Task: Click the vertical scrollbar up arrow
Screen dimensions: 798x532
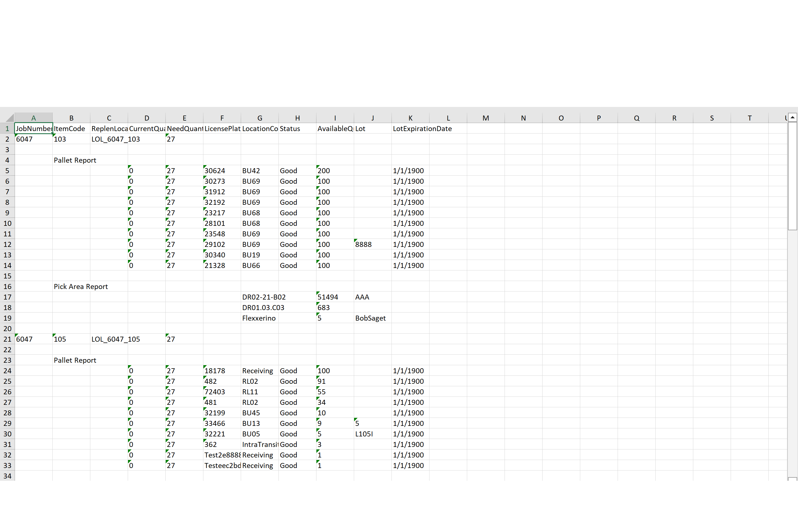Action: [792, 117]
